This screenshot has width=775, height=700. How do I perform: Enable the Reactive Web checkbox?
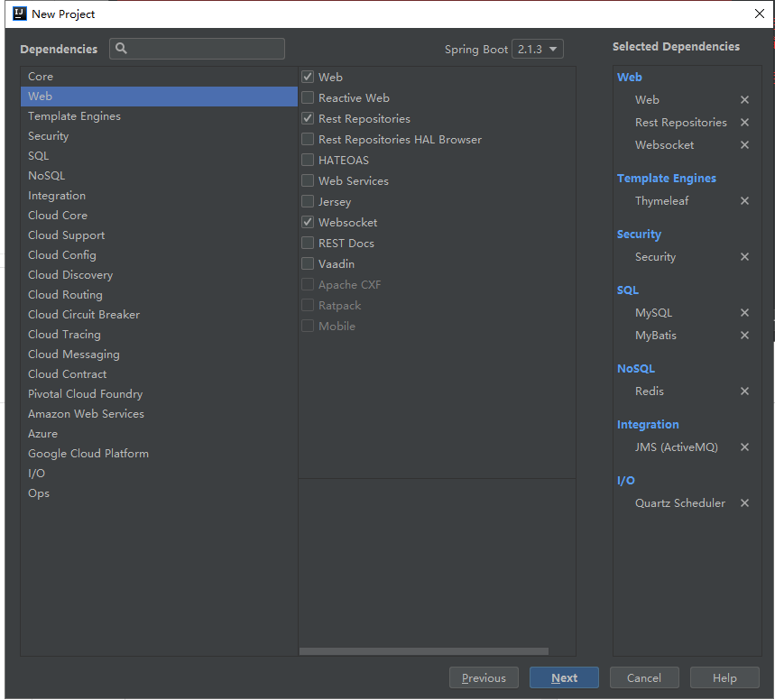pyautogui.click(x=308, y=97)
